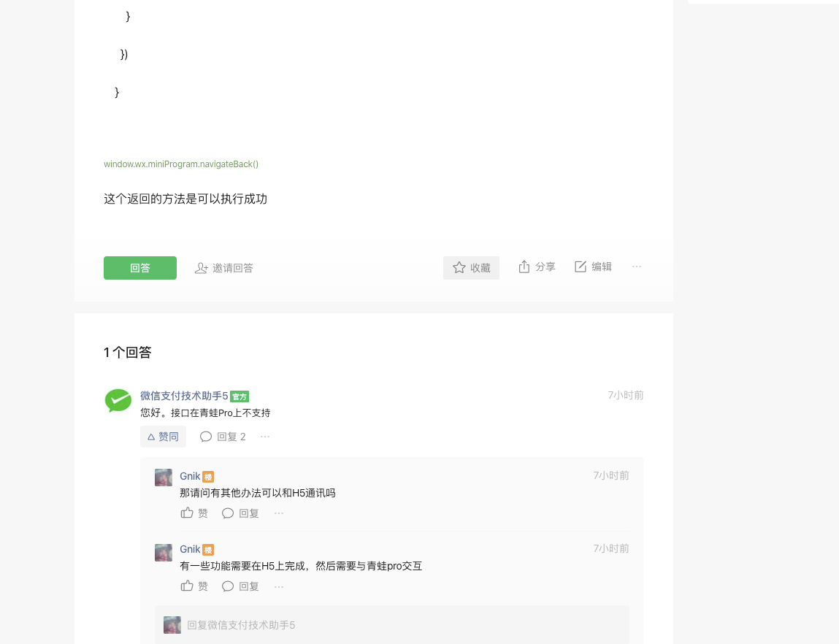Screen dimensions: 839x644
Task: Share the question via 分享 icon
Action: [x=537, y=267]
